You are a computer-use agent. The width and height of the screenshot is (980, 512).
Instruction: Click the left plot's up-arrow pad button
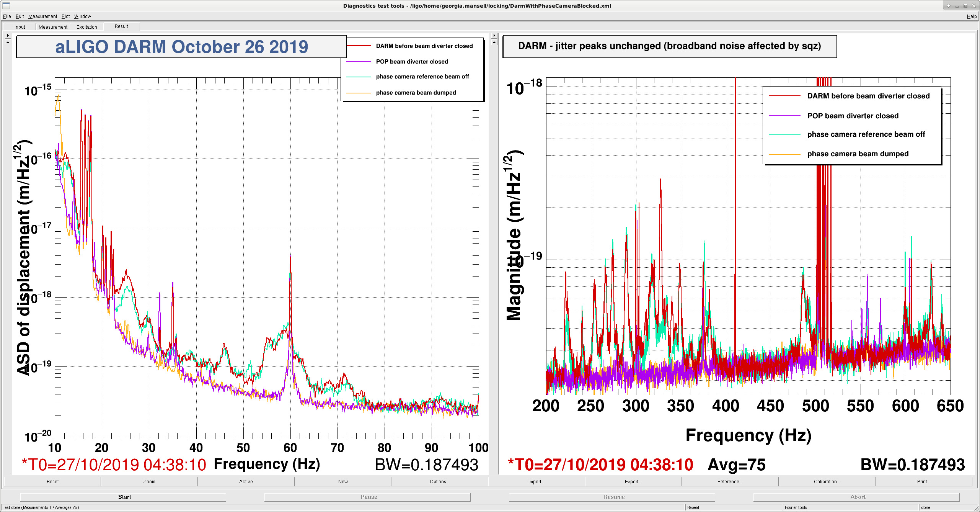point(8,42)
